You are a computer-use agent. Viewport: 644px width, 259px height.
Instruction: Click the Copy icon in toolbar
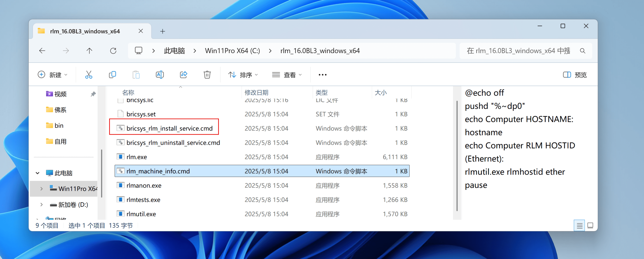coord(112,75)
